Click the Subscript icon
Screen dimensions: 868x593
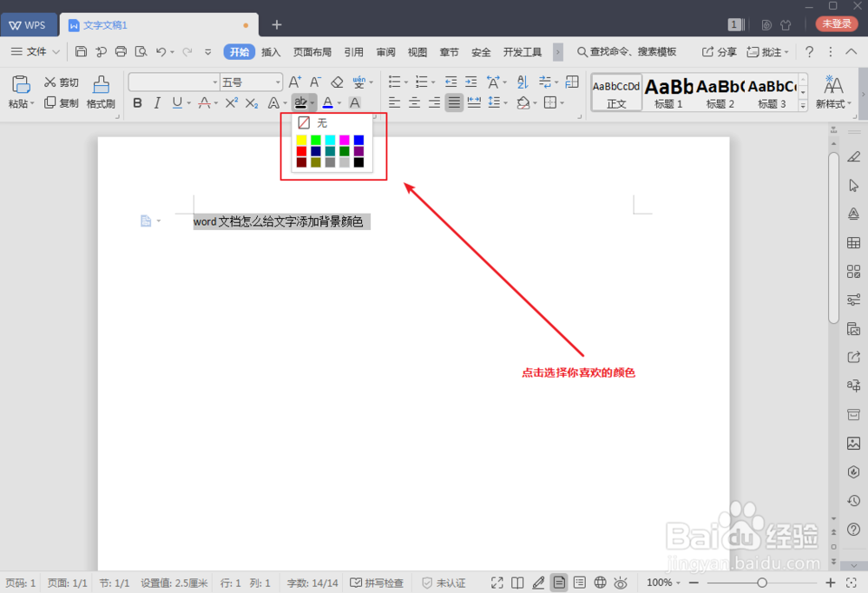(x=252, y=102)
